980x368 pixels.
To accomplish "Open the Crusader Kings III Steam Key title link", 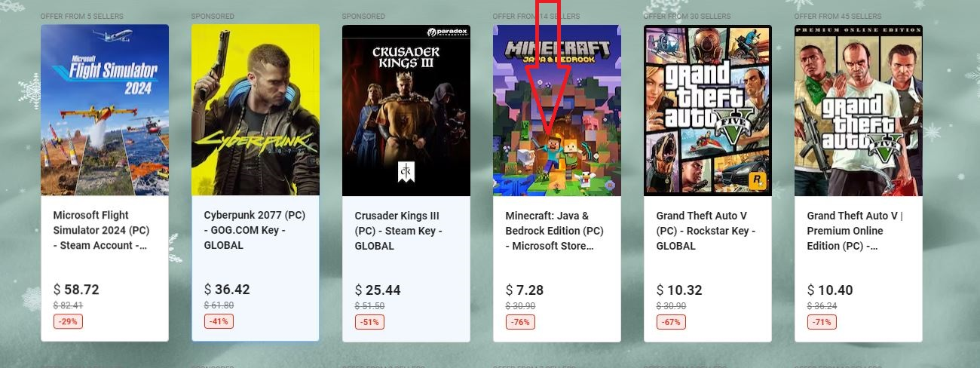I will coord(400,231).
